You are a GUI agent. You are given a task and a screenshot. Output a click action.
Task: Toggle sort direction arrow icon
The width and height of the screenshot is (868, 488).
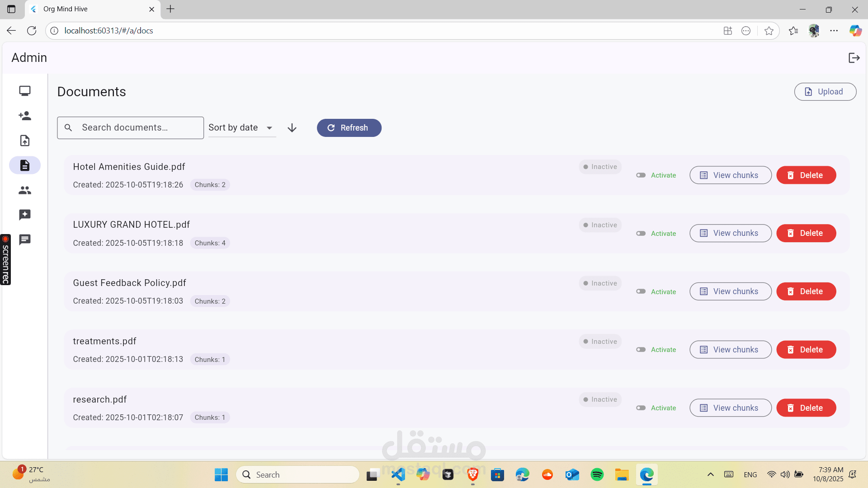[292, 128]
